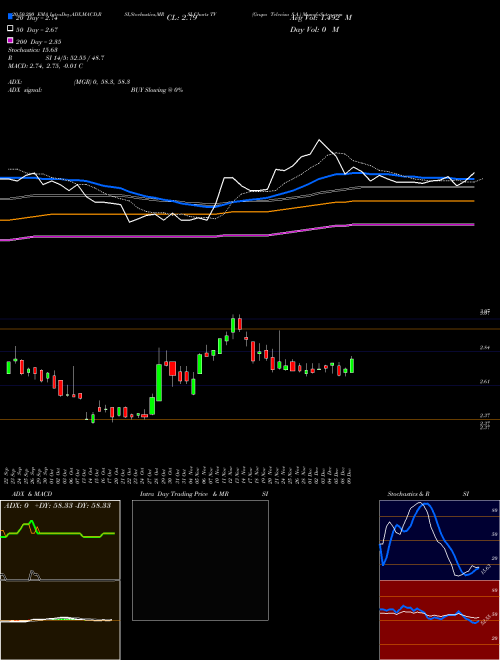Click the empty Intra Day Trading chart box

point(200,560)
